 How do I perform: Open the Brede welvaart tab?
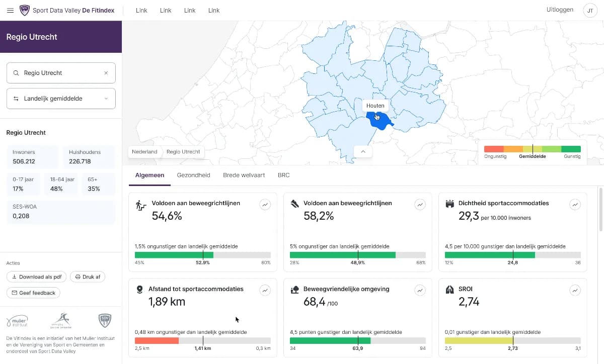[244, 175]
